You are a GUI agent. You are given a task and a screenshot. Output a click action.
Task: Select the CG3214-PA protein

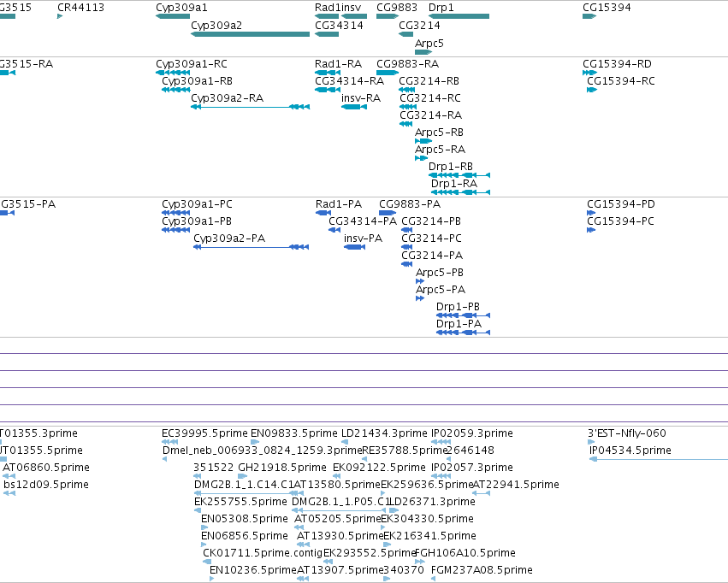coord(406,264)
